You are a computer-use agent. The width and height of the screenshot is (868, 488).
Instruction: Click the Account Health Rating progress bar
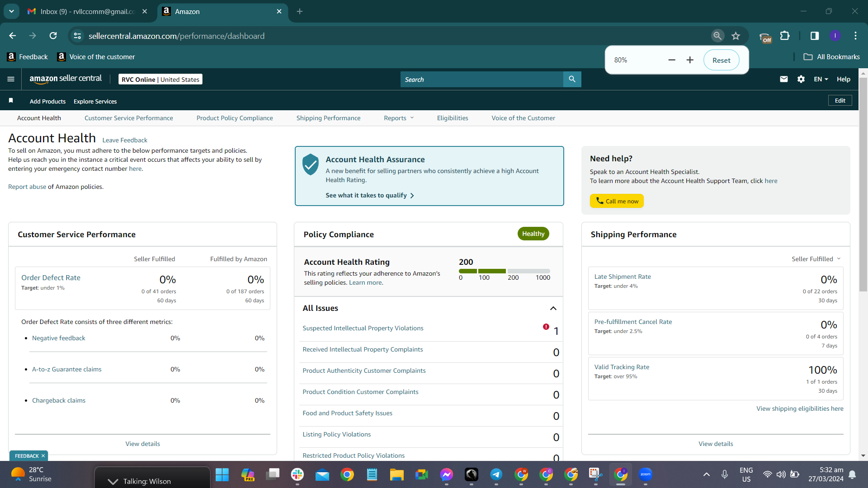[x=505, y=271]
